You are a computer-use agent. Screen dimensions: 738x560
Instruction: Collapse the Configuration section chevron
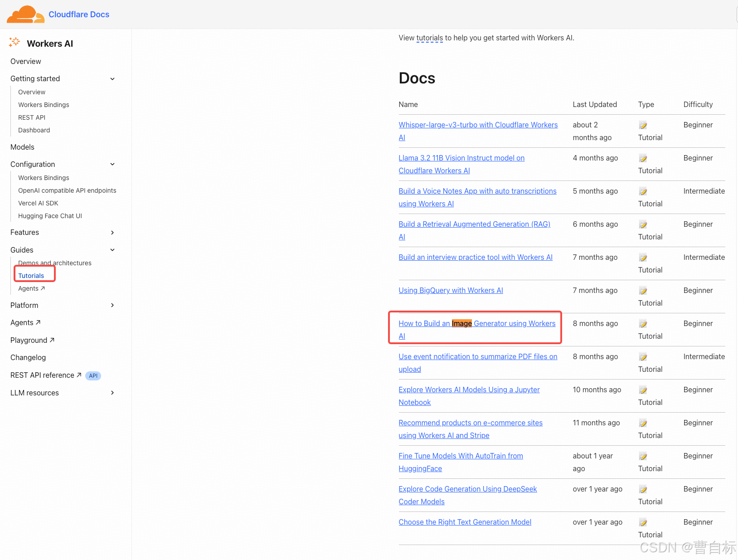tap(112, 164)
